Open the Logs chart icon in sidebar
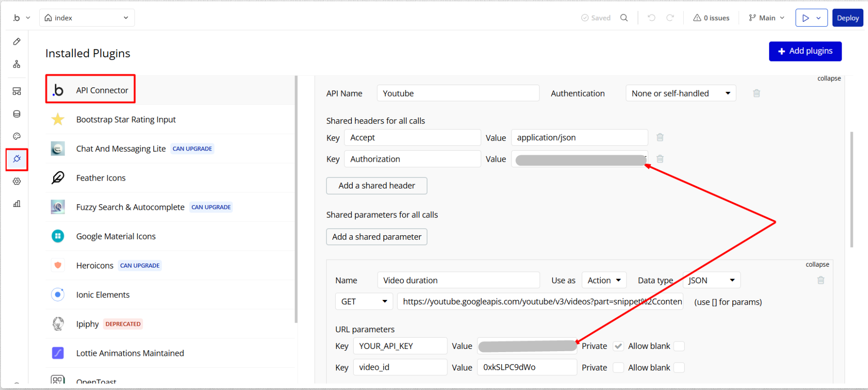Viewport: 868px width, 390px height. tap(17, 204)
